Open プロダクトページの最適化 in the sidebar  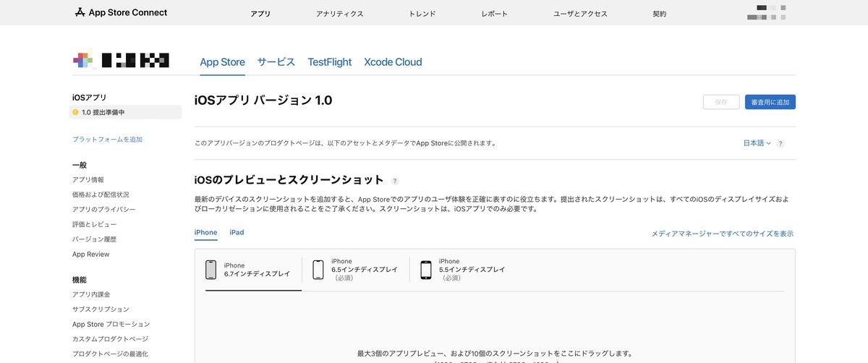pyautogui.click(x=110, y=354)
